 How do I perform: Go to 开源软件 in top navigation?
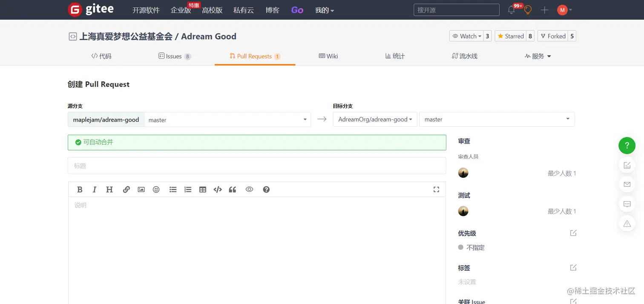click(x=146, y=10)
